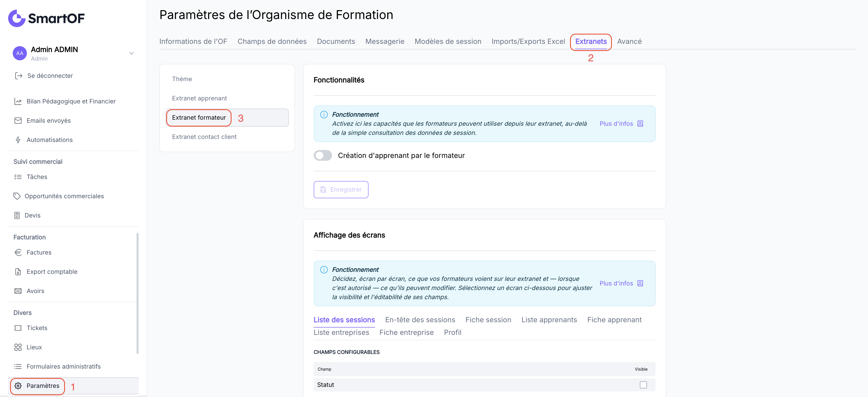Open Bilan Pédagogique et Financier page

(71, 101)
